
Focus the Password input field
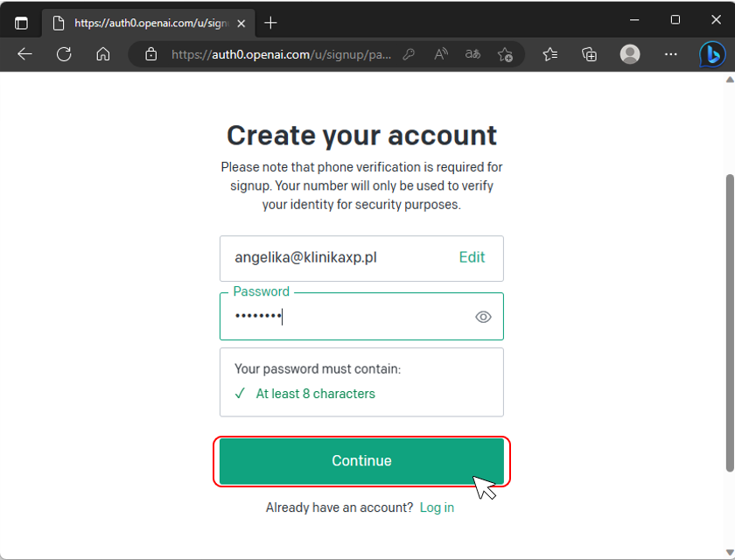click(361, 317)
